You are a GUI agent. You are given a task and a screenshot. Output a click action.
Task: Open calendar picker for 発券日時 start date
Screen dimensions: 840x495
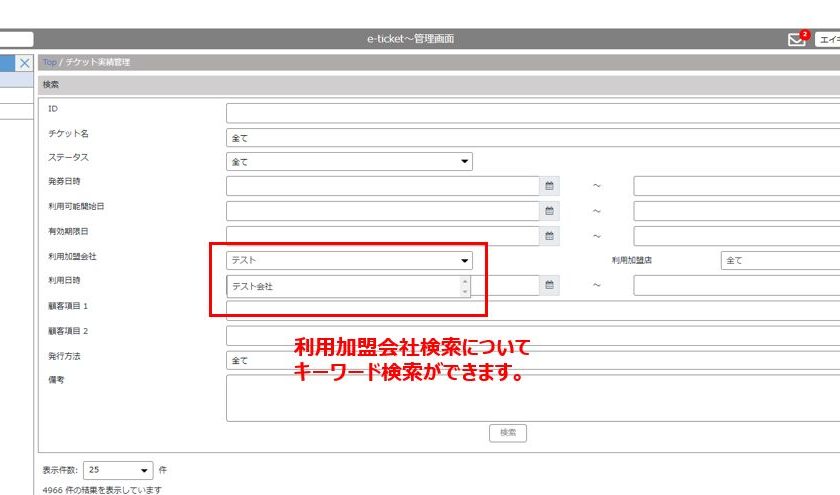pos(549,186)
